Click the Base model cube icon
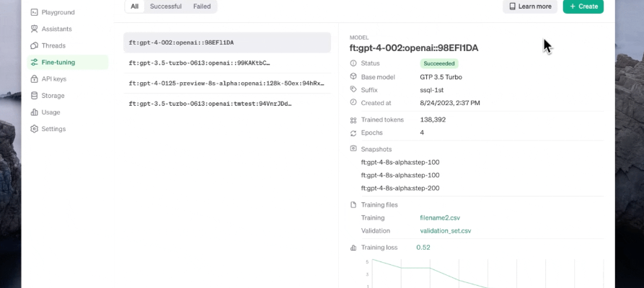 click(x=353, y=76)
